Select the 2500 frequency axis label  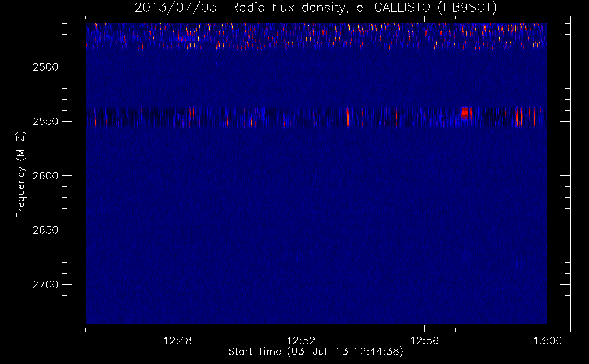click(45, 67)
